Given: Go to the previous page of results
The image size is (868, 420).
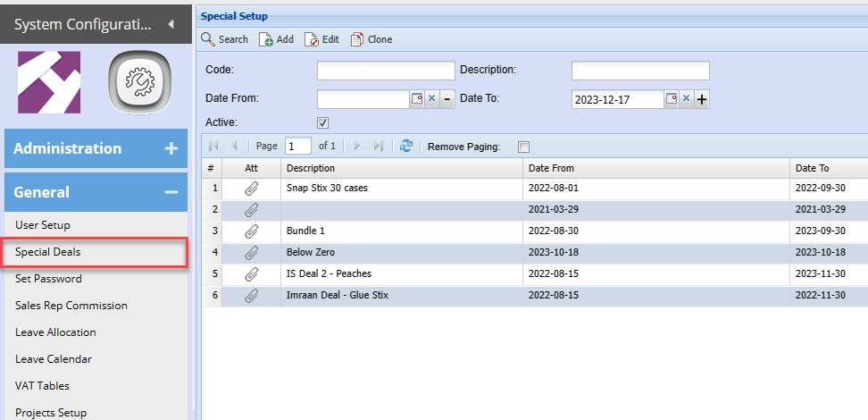Looking at the screenshot, I should click(234, 146).
